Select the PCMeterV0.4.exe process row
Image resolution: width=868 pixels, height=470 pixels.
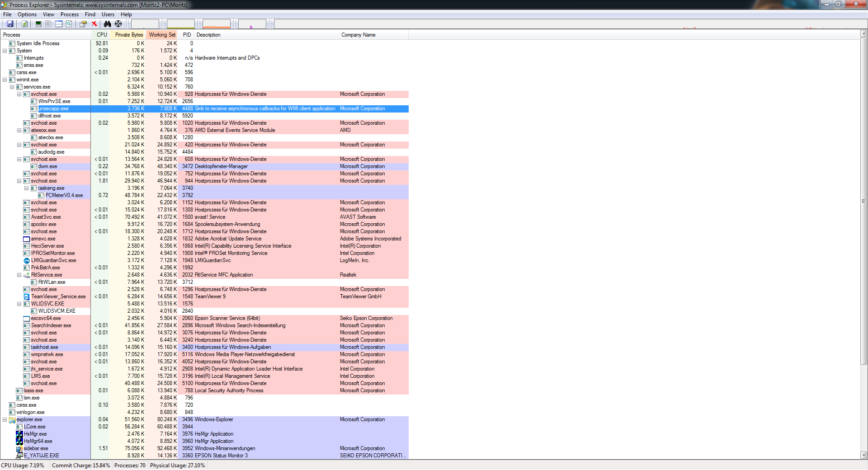click(x=204, y=195)
